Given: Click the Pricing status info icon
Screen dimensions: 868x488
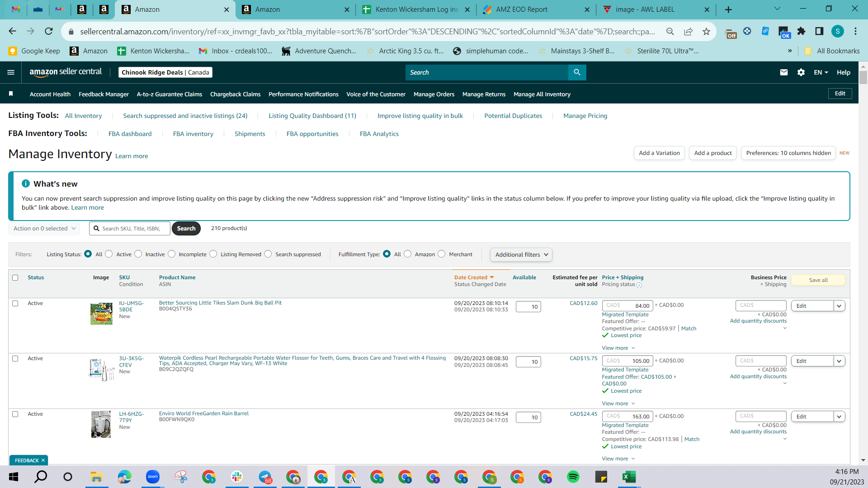Looking at the screenshot, I should coord(639,285).
